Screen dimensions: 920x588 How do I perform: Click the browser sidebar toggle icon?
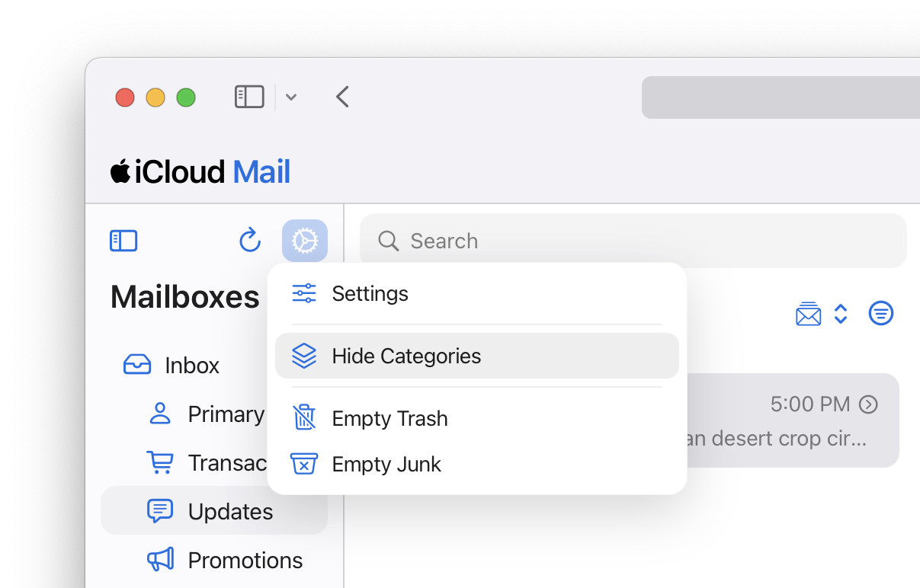click(x=249, y=97)
